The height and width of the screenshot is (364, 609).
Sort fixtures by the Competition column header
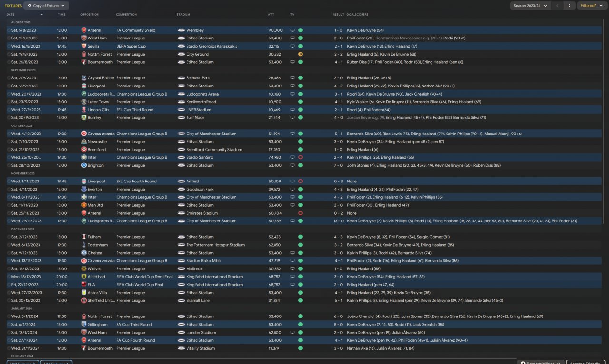[x=126, y=15]
